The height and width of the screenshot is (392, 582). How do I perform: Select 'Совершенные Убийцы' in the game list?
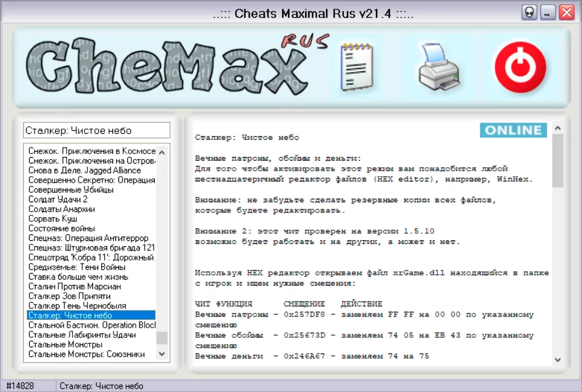coord(92,190)
